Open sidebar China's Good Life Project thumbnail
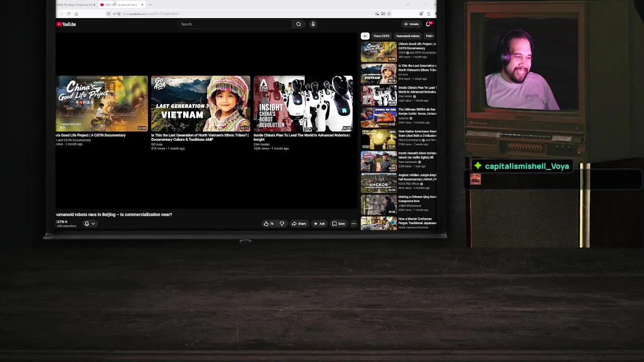 (378, 52)
